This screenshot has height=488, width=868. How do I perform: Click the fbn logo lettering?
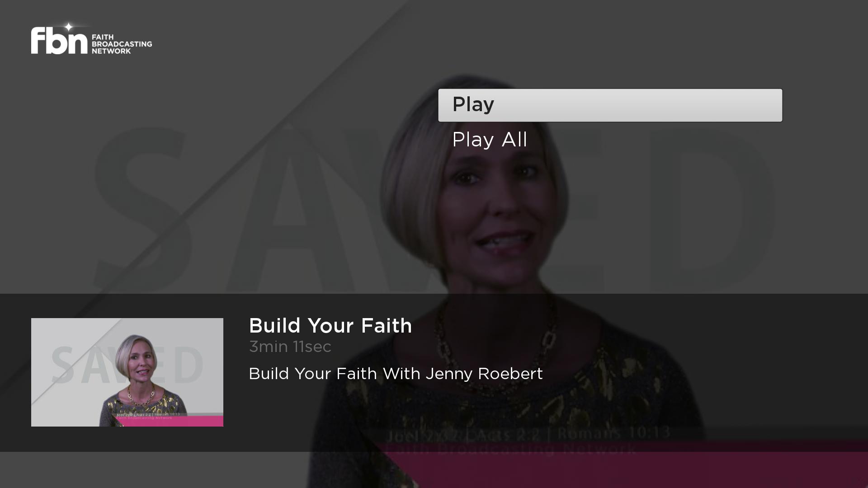click(x=59, y=41)
